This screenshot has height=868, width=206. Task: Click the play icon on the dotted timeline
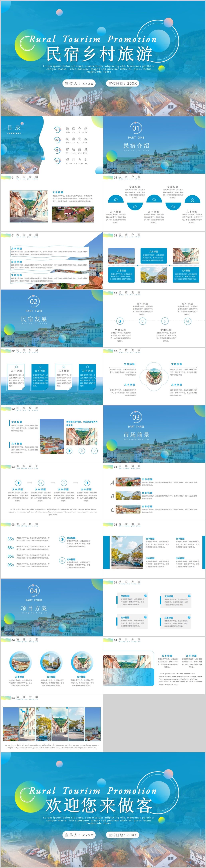coord(165,321)
